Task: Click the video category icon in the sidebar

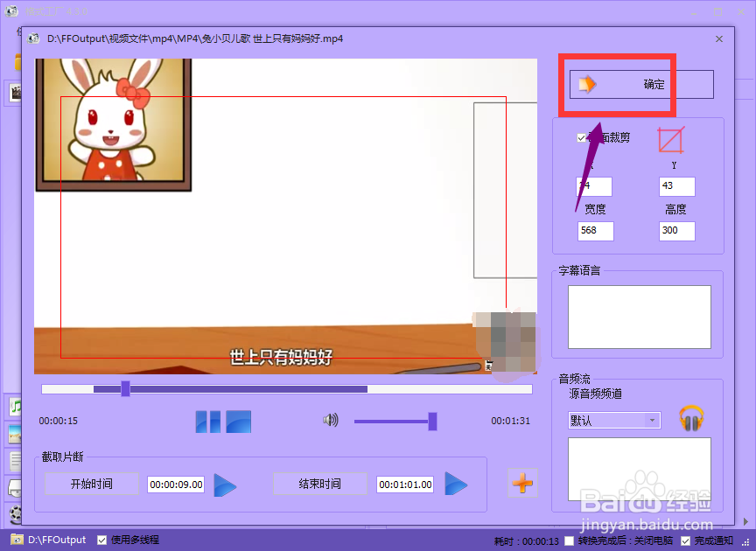Action: click(16, 93)
